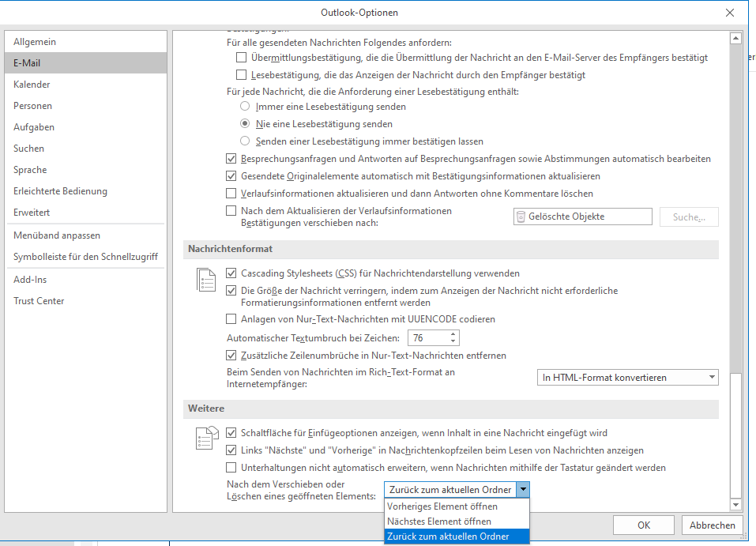
Task: Toggle Links Nächste und Vorherige checkbox
Action: pyautogui.click(x=231, y=450)
